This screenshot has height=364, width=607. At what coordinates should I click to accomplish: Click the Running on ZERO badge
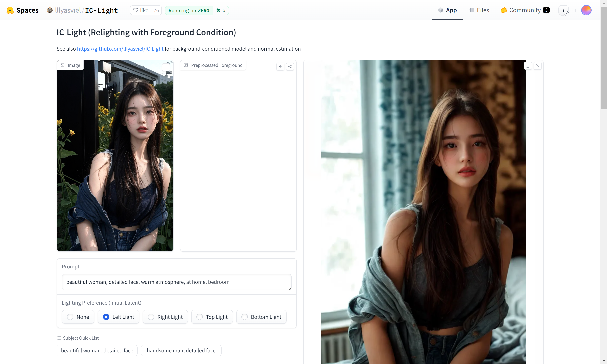pyautogui.click(x=189, y=10)
